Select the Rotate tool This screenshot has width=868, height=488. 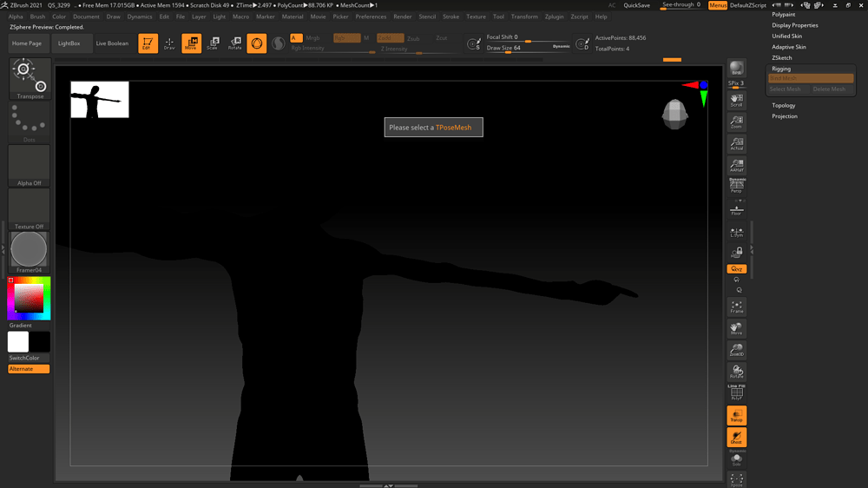[x=234, y=43]
